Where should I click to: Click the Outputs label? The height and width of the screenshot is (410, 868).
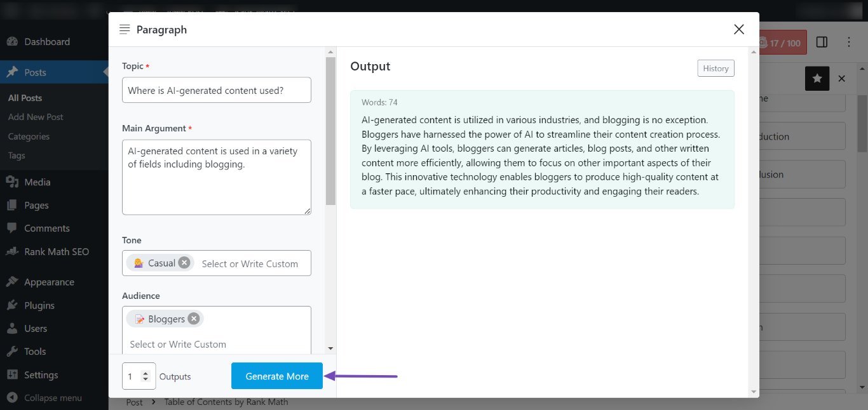pyautogui.click(x=175, y=376)
